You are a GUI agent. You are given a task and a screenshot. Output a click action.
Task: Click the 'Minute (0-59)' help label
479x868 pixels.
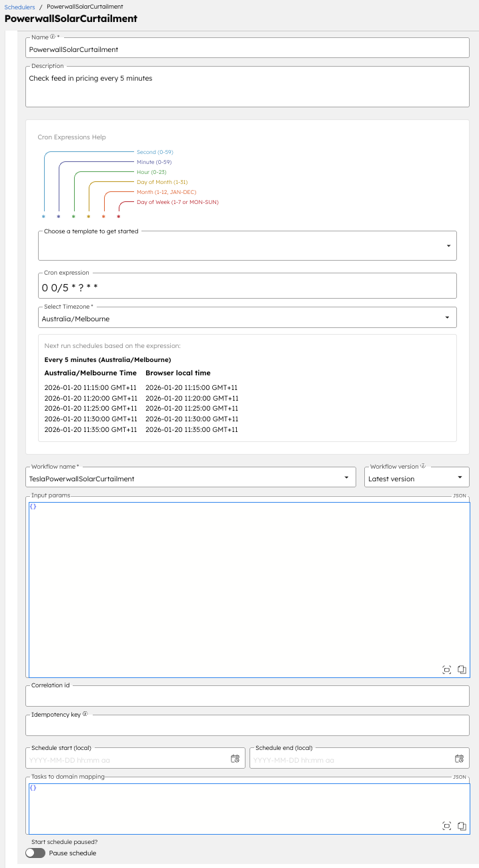pyautogui.click(x=154, y=162)
